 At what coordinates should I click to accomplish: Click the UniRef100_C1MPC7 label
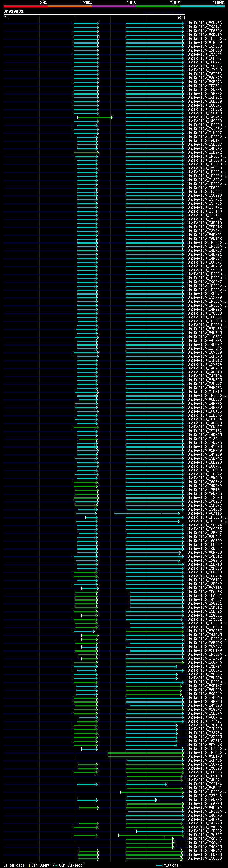[204, 133]
